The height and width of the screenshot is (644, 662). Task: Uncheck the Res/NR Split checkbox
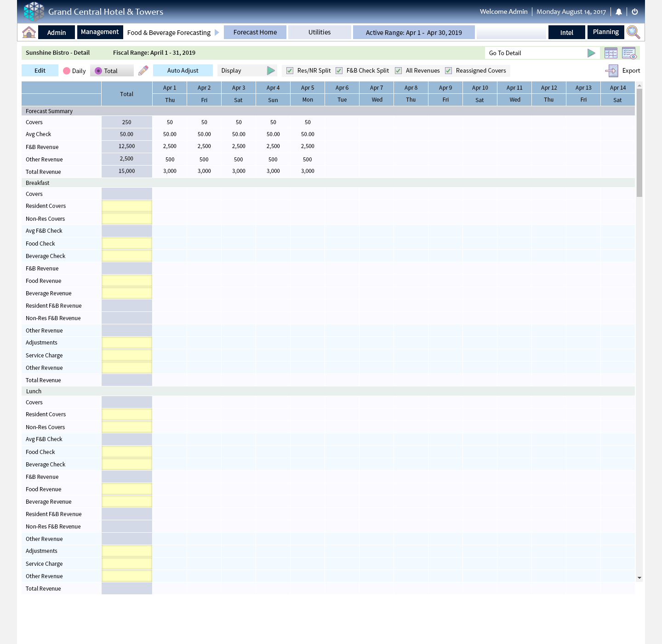[x=290, y=70]
